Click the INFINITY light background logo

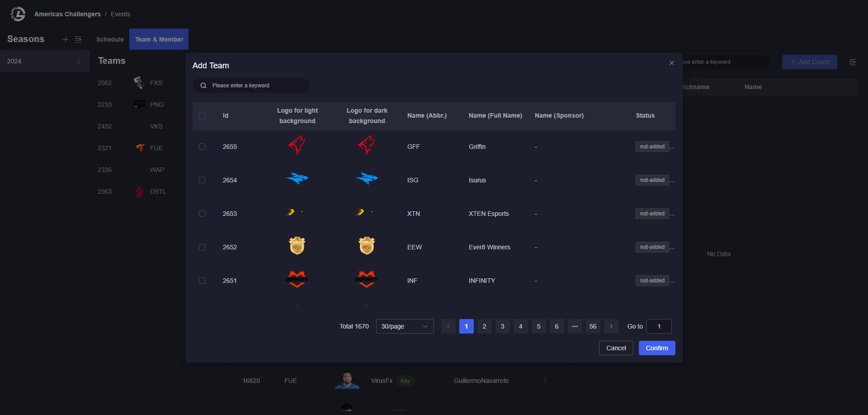point(297,280)
